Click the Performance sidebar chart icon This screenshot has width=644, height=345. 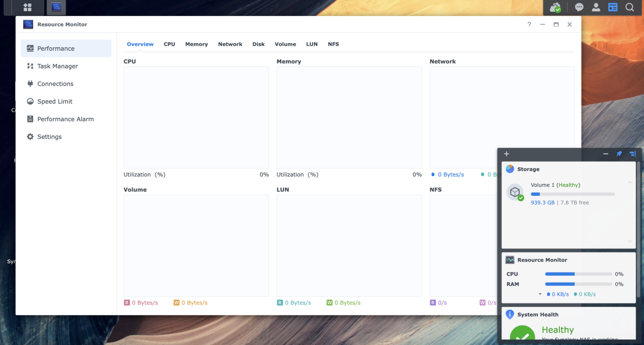tap(30, 48)
